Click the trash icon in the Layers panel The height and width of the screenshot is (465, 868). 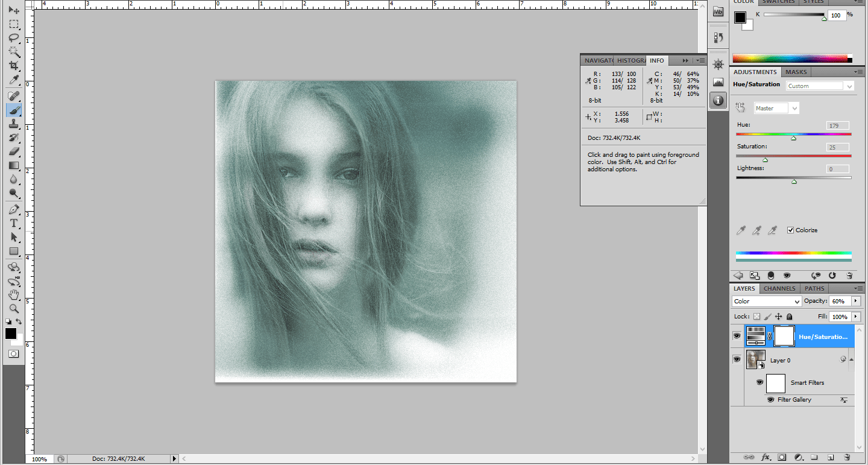pyautogui.click(x=847, y=457)
